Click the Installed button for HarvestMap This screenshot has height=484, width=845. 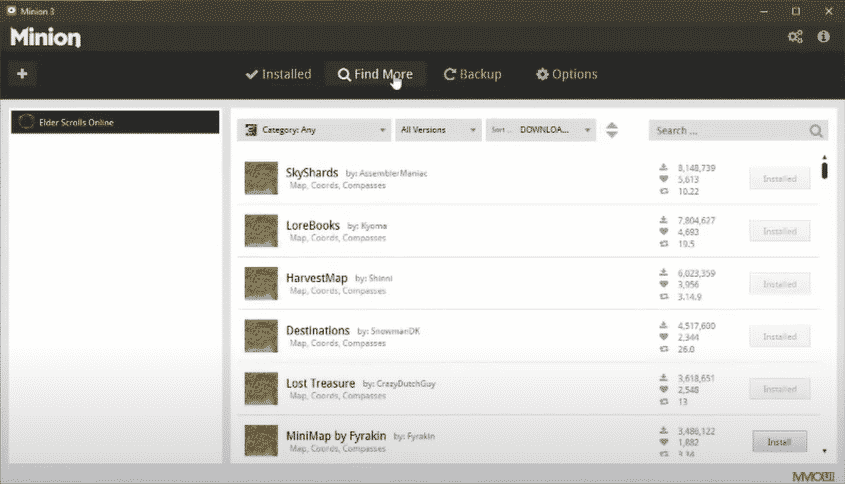[x=779, y=284]
